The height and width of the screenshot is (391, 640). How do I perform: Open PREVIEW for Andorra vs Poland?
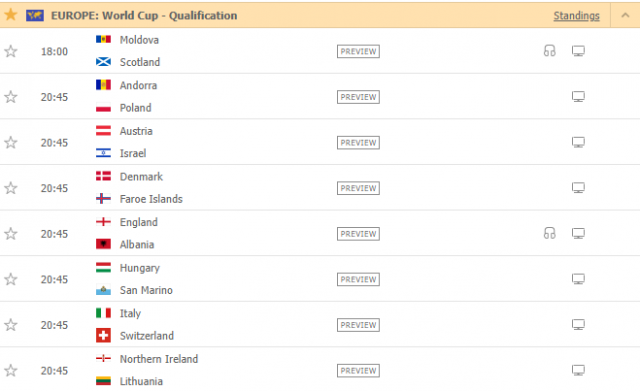(358, 97)
